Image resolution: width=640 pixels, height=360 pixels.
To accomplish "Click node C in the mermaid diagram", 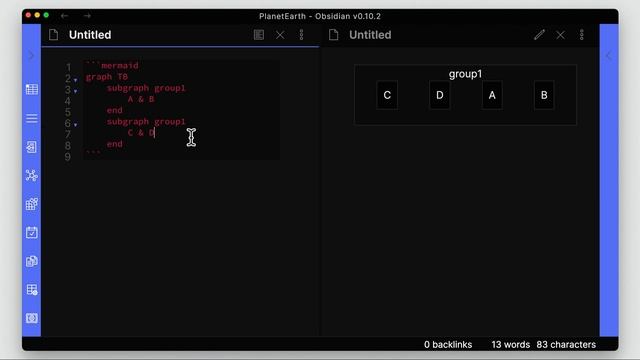I will click(x=387, y=95).
